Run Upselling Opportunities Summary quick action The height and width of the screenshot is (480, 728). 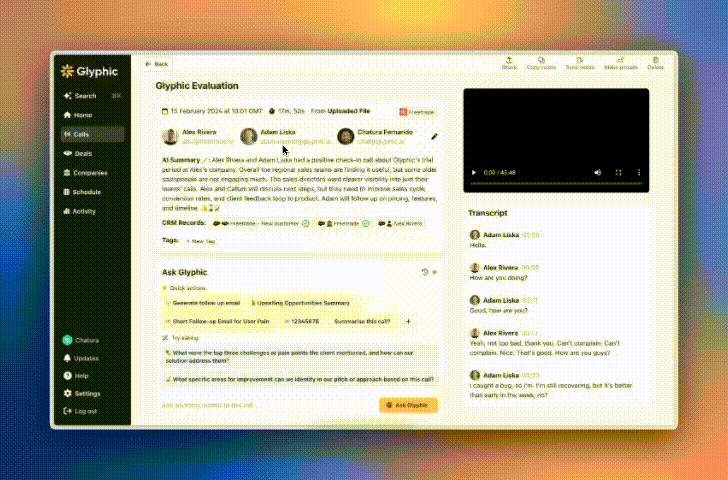click(x=300, y=303)
